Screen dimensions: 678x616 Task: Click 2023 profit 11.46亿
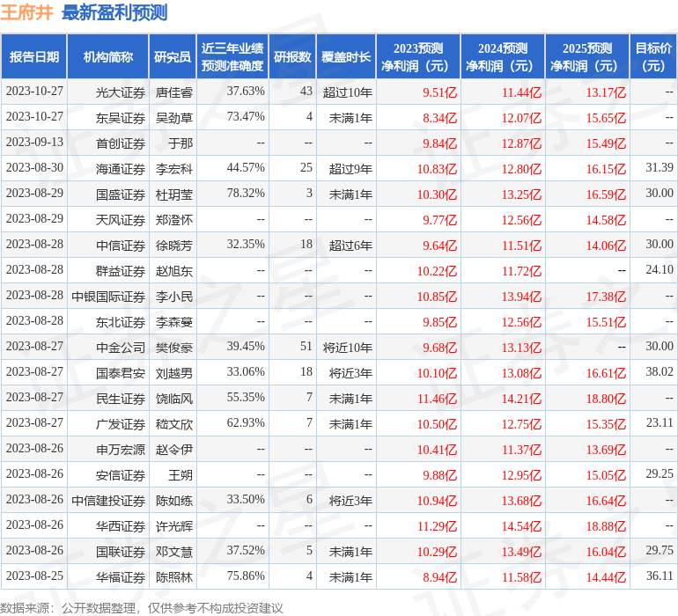click(437, 399)
